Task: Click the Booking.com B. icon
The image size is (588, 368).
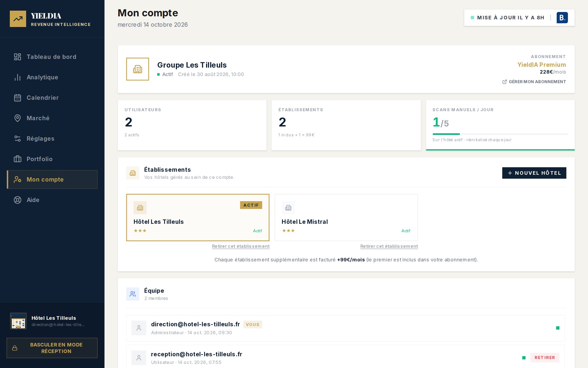Action: [x=562, y=18]
